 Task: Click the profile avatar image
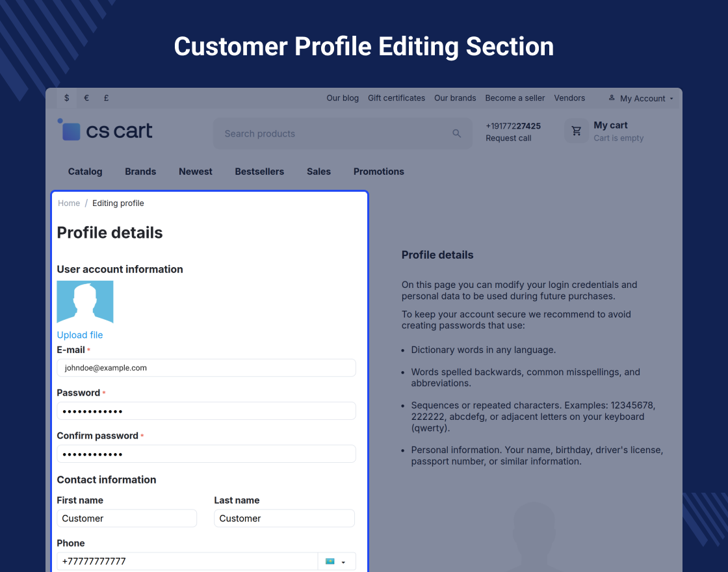coord(85,302)
